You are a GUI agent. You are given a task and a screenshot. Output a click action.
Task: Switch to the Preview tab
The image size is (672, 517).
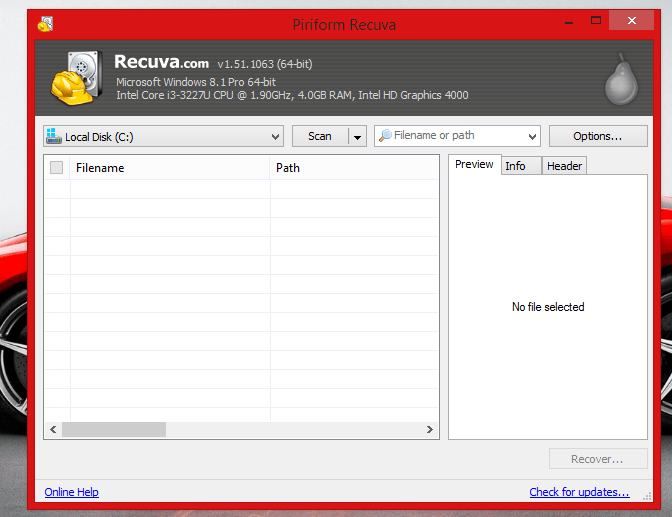474,164
